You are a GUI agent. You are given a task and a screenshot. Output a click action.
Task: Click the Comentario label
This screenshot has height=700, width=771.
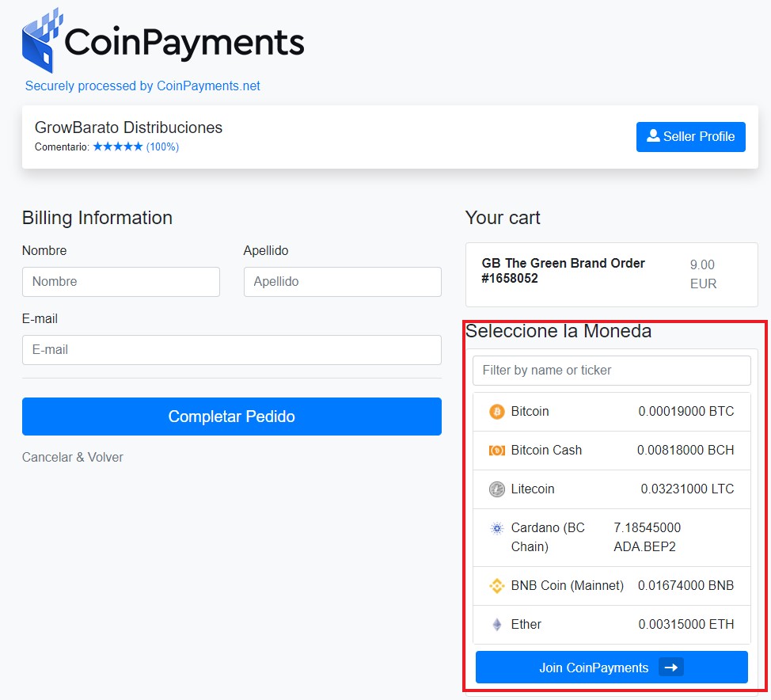pos(62,146)
